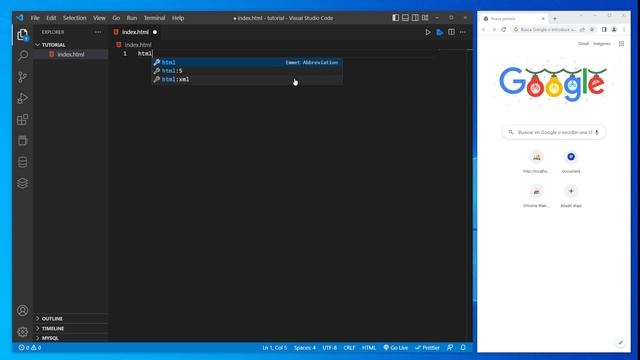The width and height of the screenshot is (640, 360).
Task: Open a new Chrome tab with plus
Action: (555, 18)
